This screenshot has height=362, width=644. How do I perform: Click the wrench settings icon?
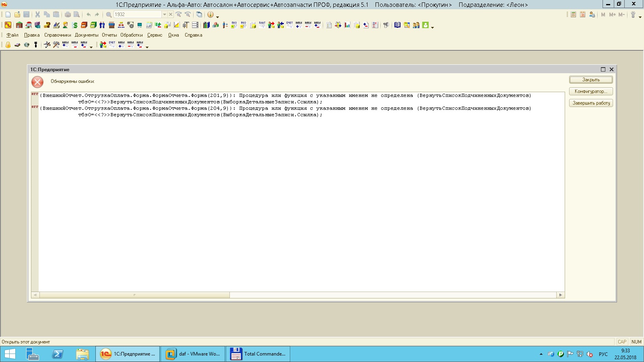633,14
